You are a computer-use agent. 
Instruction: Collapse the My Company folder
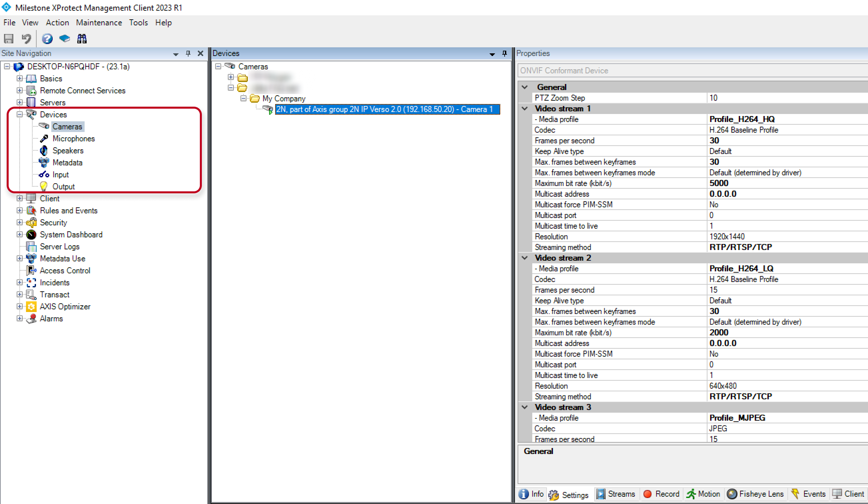click(x=243, y=98)
